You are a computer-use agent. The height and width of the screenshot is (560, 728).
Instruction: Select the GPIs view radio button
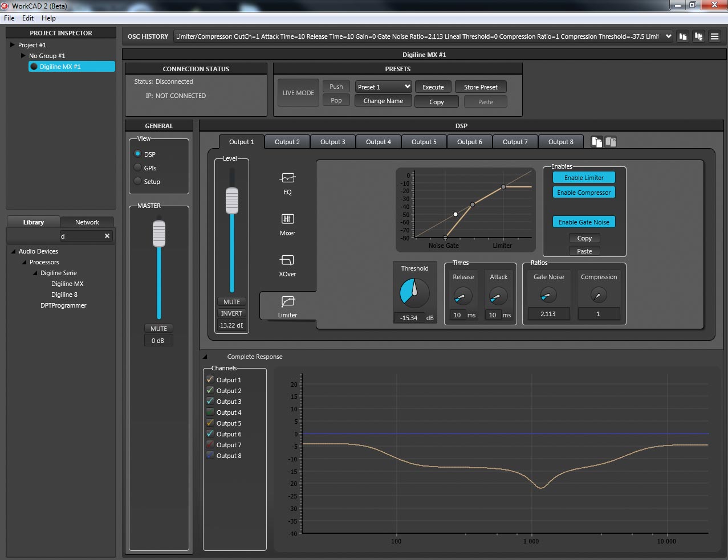(138, 167)
